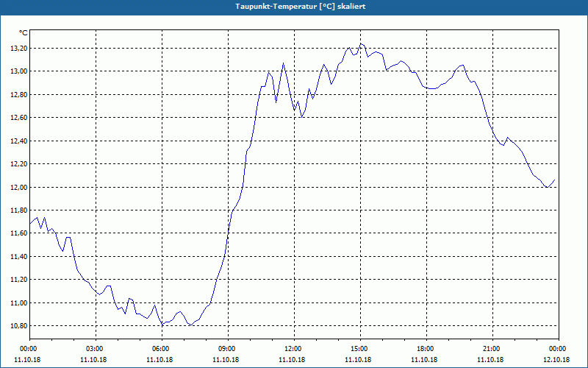
Task: Click the 21:00 time axis label
Action: (492, 349)
